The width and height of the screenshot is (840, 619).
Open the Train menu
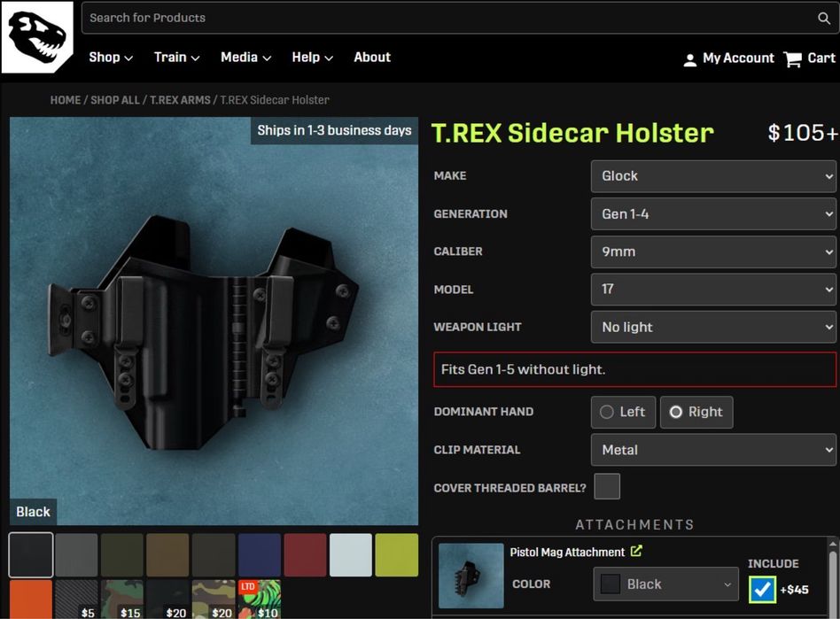pos(176,58)
